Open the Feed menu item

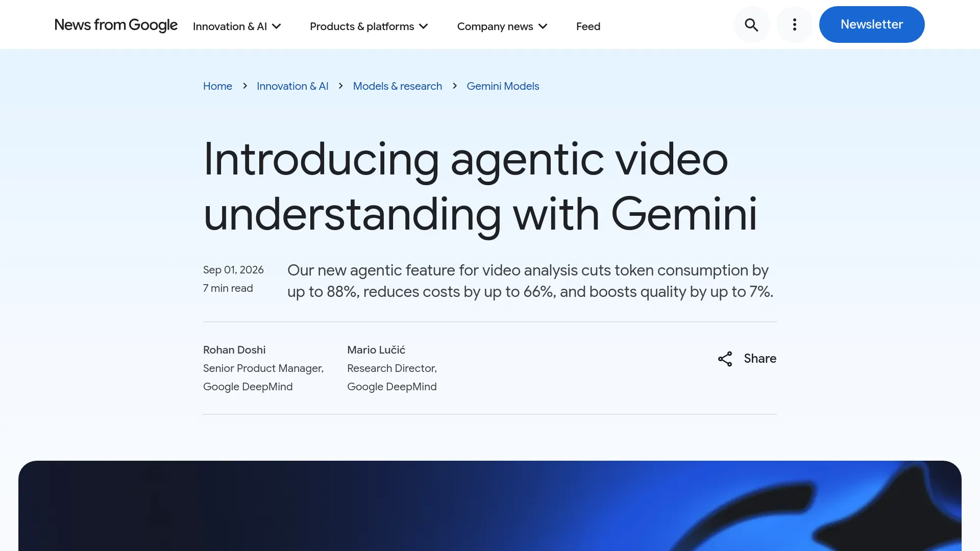pyautogui.click(x=588, y=27)
